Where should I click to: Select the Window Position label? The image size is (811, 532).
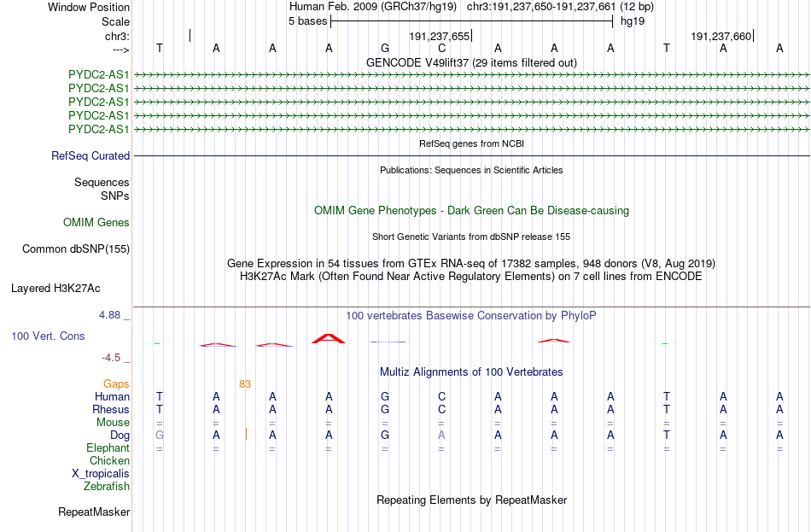(89, 7)
